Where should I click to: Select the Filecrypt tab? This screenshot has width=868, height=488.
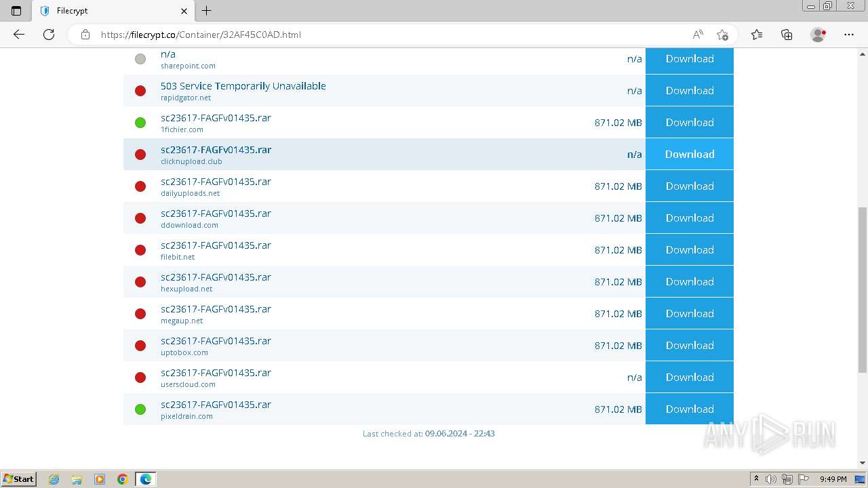coord(113,11)
